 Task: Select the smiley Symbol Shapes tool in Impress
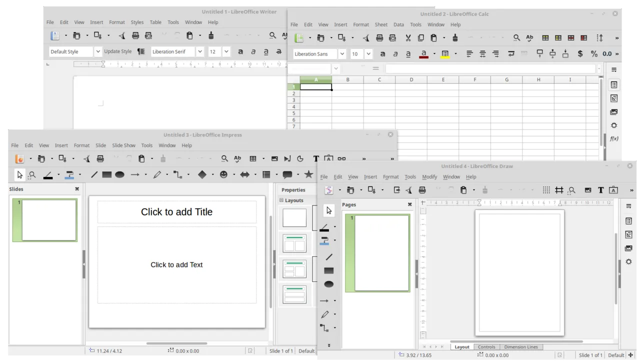[223, 174]
